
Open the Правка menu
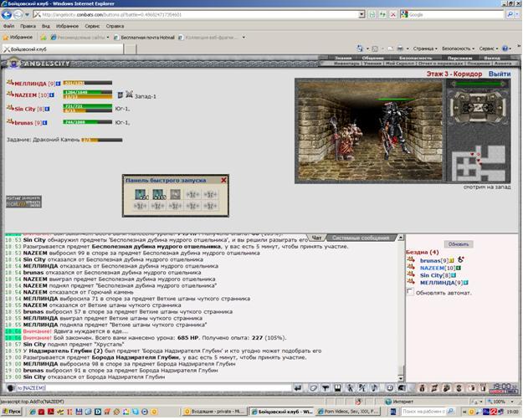[28, 26]
